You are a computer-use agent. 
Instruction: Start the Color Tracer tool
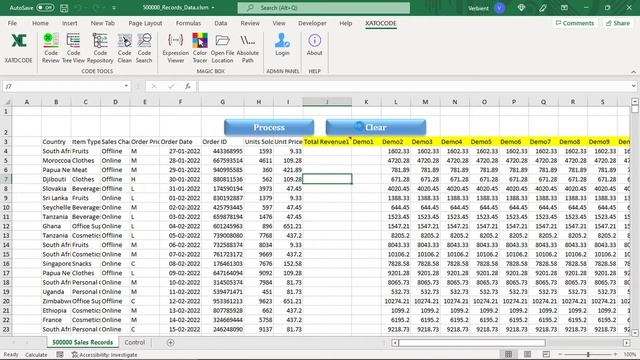200,48
